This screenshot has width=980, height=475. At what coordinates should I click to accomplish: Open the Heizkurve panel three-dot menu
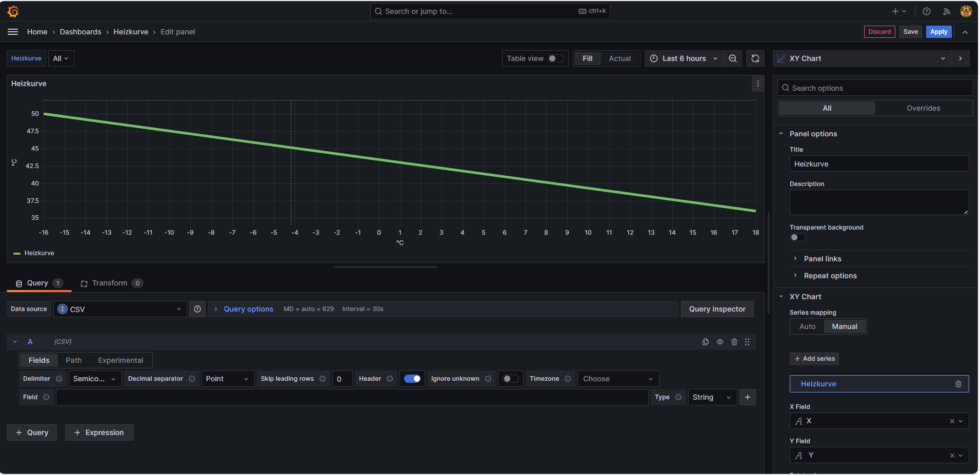click(757, 84)
